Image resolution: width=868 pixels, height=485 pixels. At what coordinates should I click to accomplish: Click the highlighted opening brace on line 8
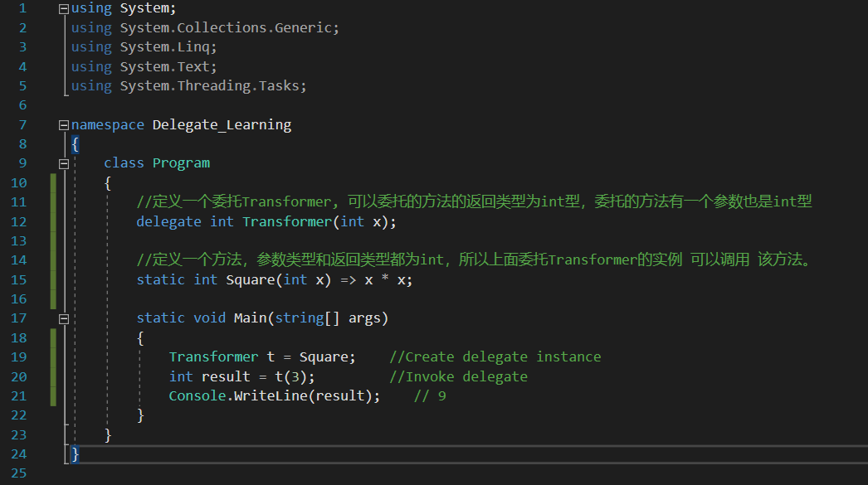(76, 144)
